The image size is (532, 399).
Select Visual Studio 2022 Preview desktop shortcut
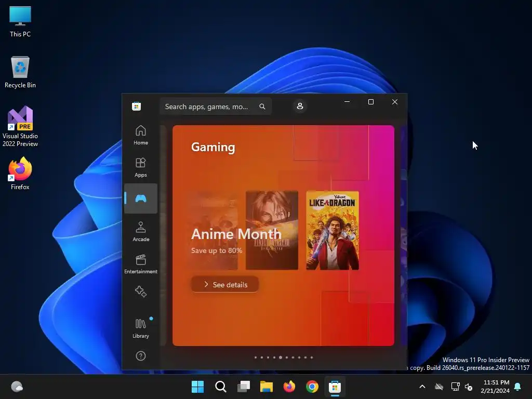(20, 126)
